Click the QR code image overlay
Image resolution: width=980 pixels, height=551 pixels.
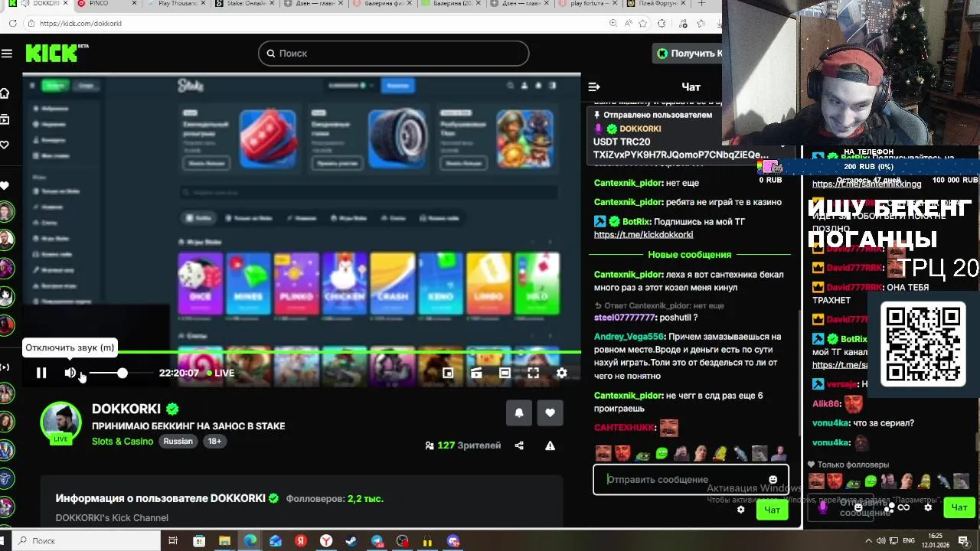(x=923, y=344)
